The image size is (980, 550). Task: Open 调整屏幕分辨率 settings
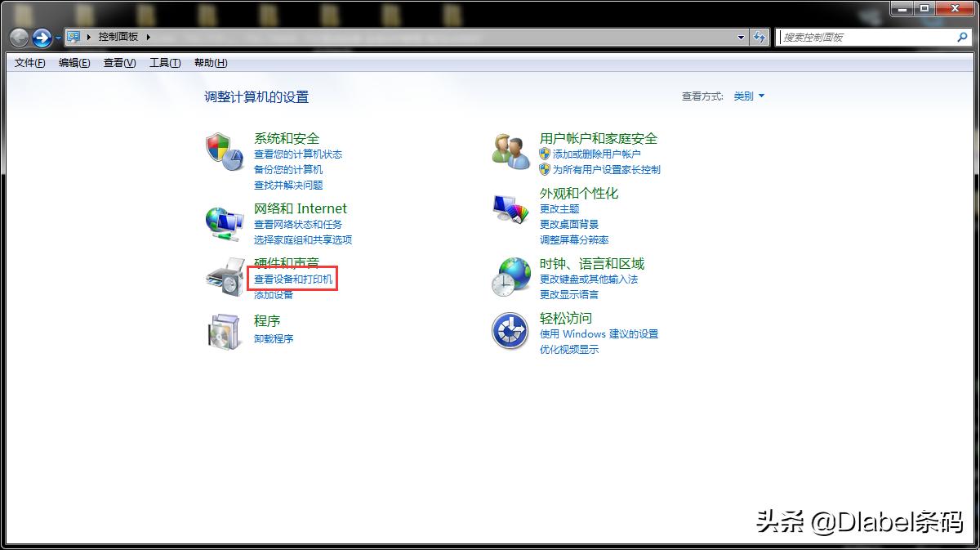574,239
